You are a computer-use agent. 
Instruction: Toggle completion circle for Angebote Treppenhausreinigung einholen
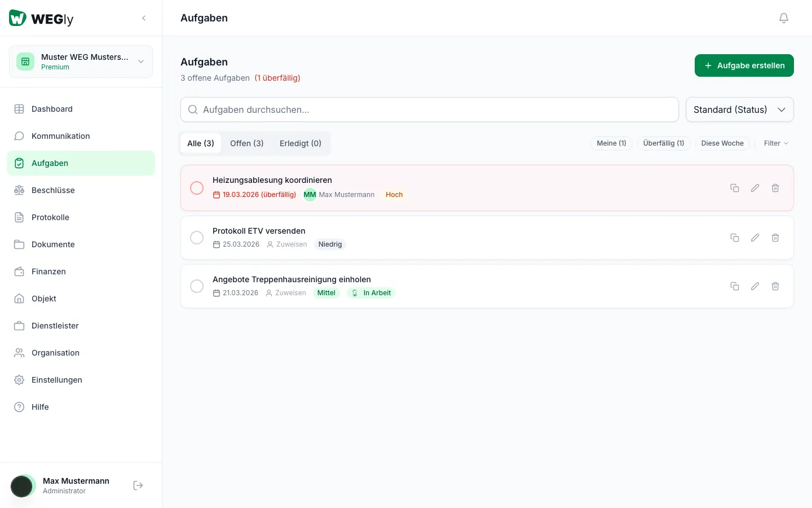[197, 286]
